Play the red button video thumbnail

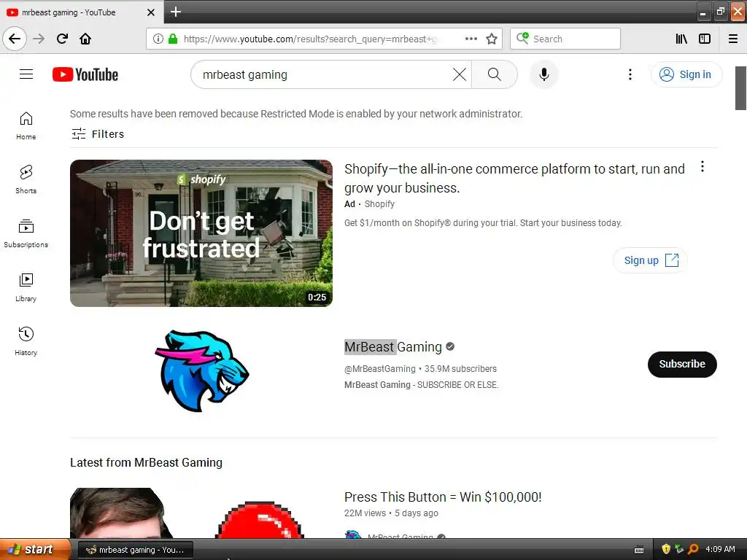[x=201, y=513]
